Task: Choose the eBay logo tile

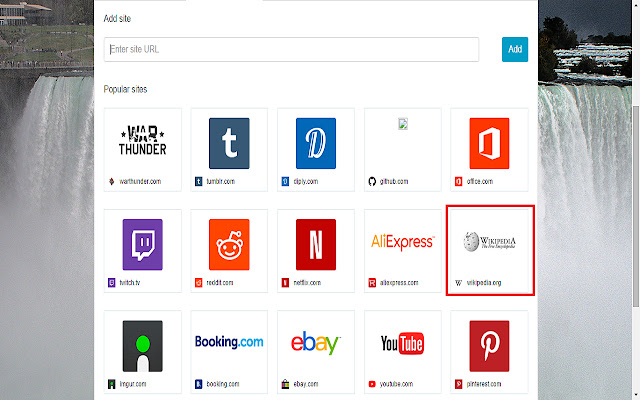Action: [316, 343]
